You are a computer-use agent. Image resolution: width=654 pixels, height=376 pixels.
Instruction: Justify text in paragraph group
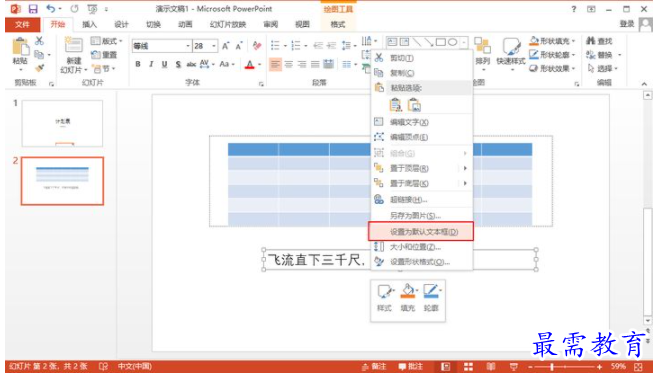point(315,64)
